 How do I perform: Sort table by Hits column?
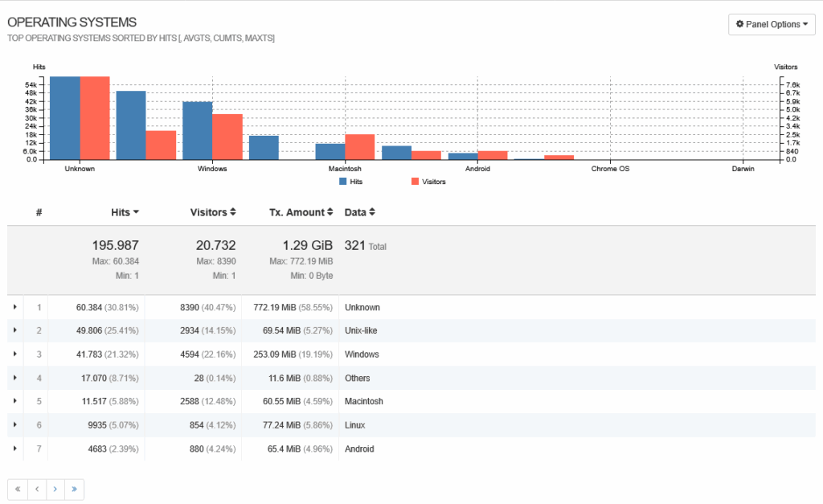pyautogui.click(x=125, y=212)
